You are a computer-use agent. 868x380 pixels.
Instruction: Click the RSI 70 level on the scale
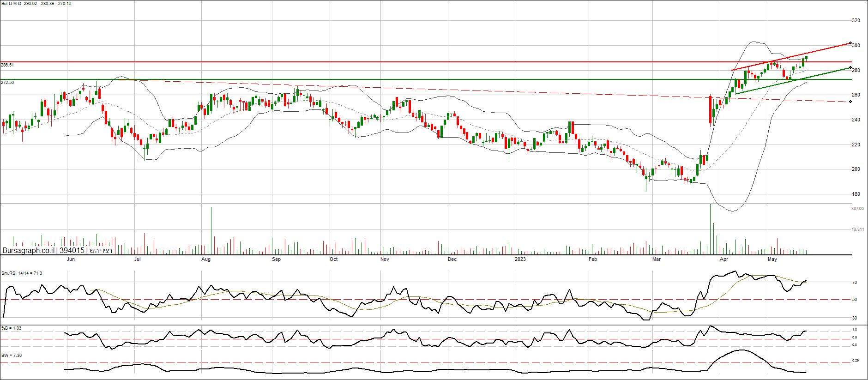pos(855,283)
